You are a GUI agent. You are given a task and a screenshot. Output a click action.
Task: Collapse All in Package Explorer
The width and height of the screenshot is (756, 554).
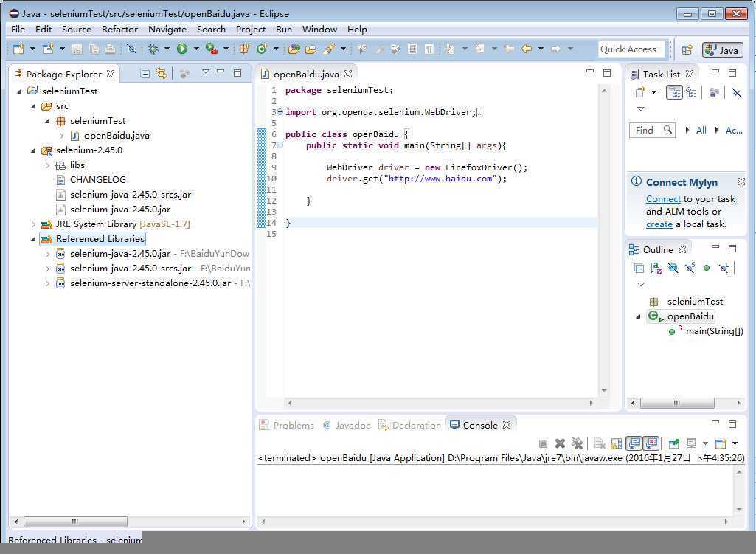pyautogui.click(x=145, y=73)
